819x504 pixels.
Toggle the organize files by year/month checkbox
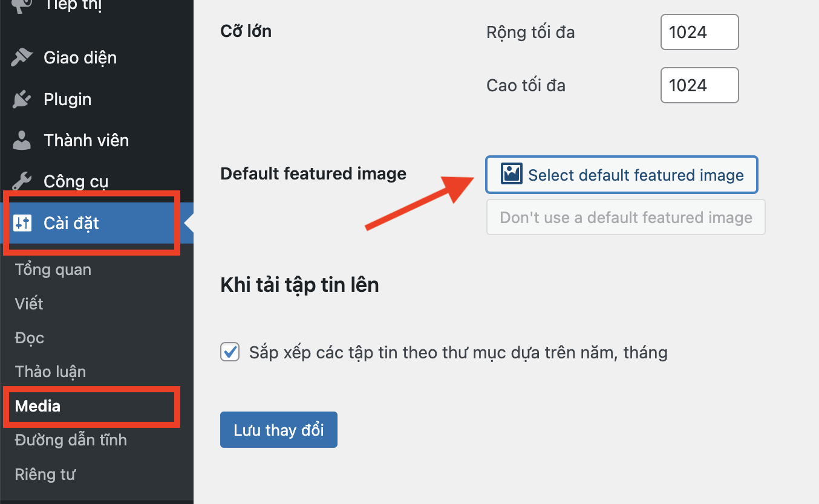230,352
